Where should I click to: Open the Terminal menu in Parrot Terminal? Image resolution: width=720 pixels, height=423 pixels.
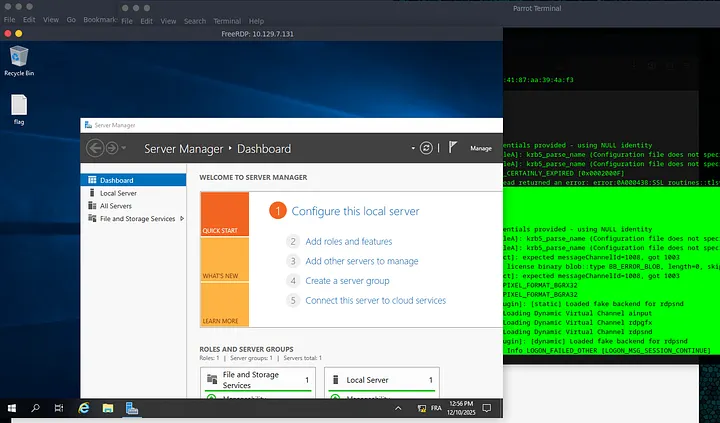[x=227, y=20]
